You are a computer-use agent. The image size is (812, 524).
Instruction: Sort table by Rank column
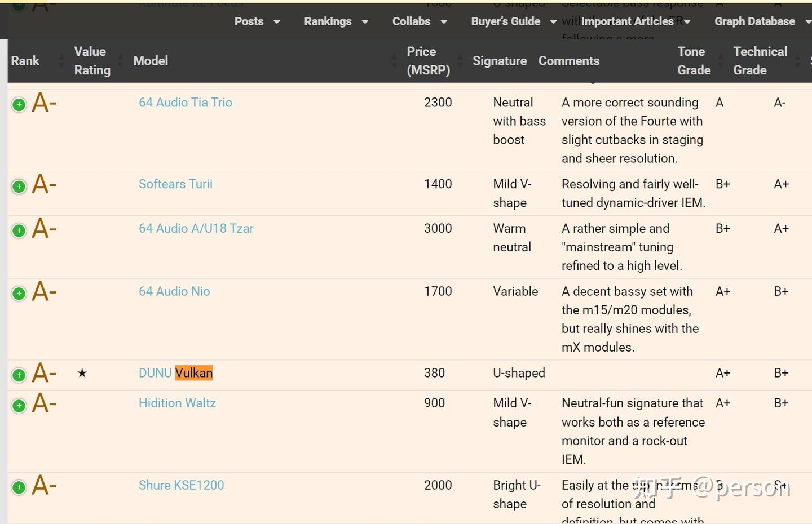[x=25, y=61]
